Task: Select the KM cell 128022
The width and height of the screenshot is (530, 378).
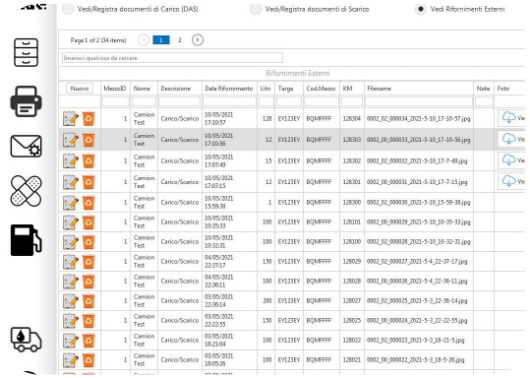Action: (352, 340)
